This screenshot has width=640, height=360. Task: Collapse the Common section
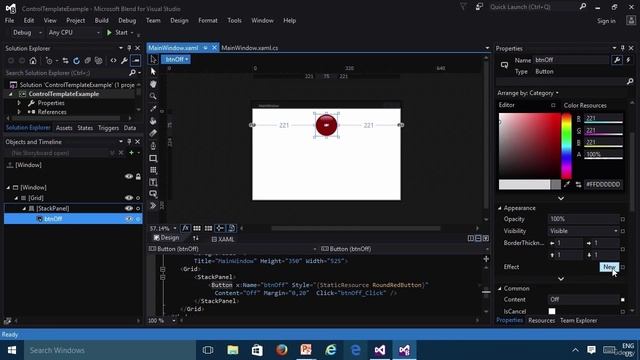click(500, 289)
